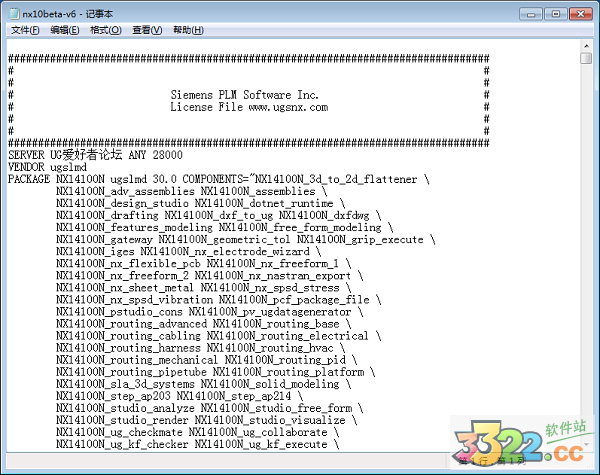Click 'NX14100N_nx_flexible_pcb' text
This screenshot has height=475, width=600.
point(129,263)
